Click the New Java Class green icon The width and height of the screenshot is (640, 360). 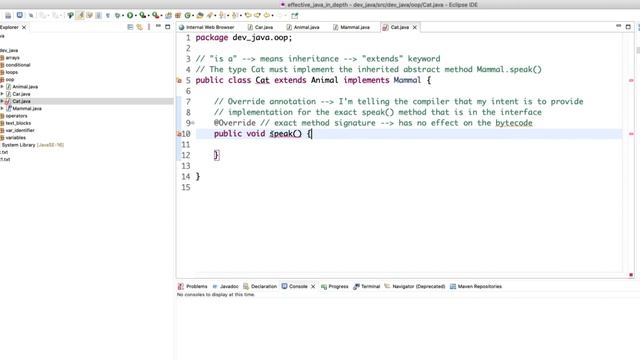click(x=188, y=16)
